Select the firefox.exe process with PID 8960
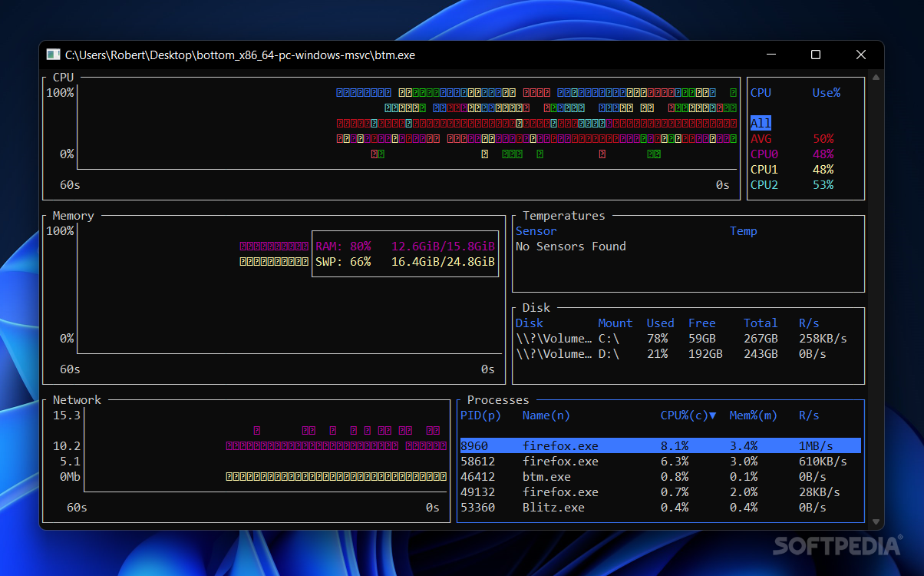This screenshot has height=576, width=924. (660, 446)
